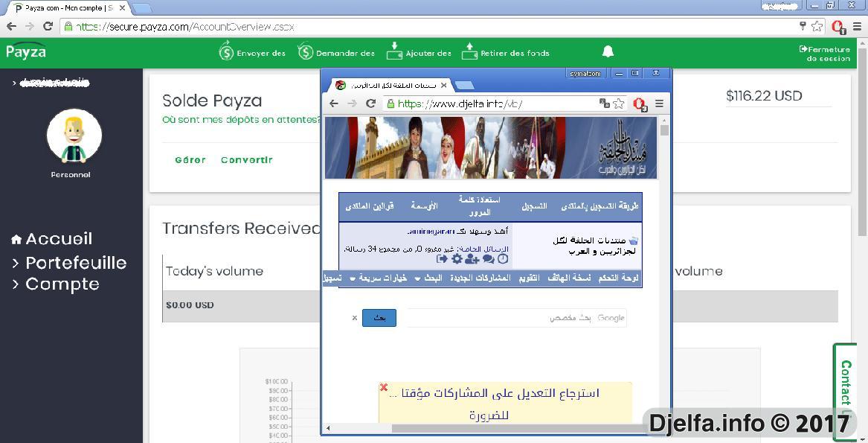Click the Djelfa window address bar

tap(490, 103)
